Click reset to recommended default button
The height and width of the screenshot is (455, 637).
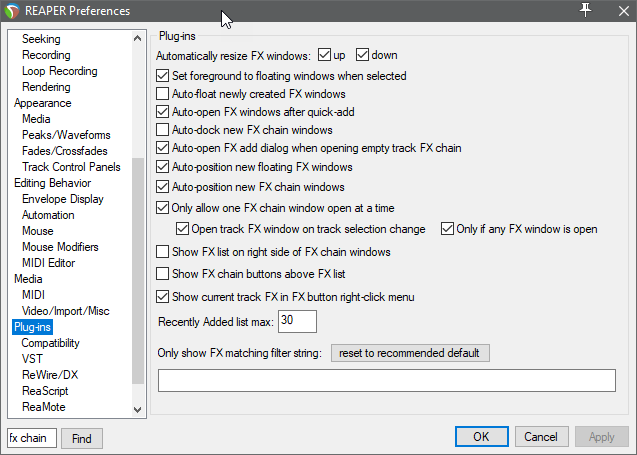[x=410, y=353]
